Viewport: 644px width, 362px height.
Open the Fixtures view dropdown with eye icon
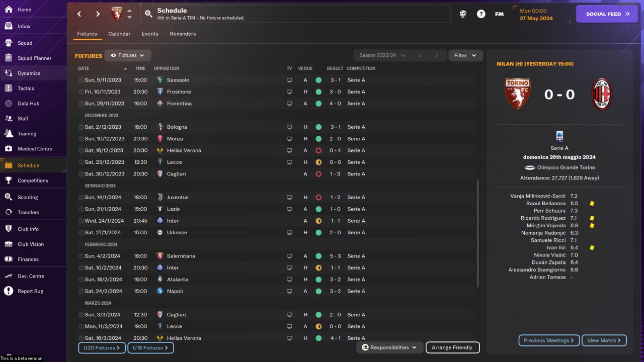click(x=128, y=55)
